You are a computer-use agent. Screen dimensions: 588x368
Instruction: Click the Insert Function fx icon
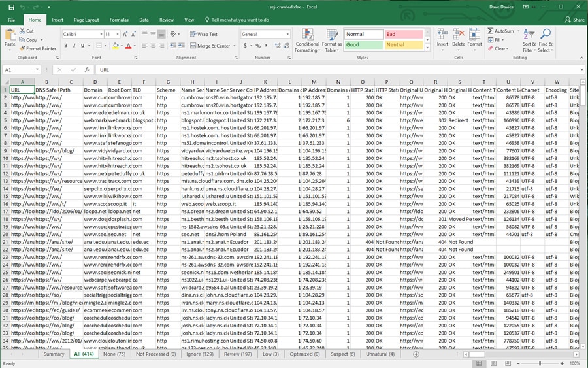click(86, 69)
